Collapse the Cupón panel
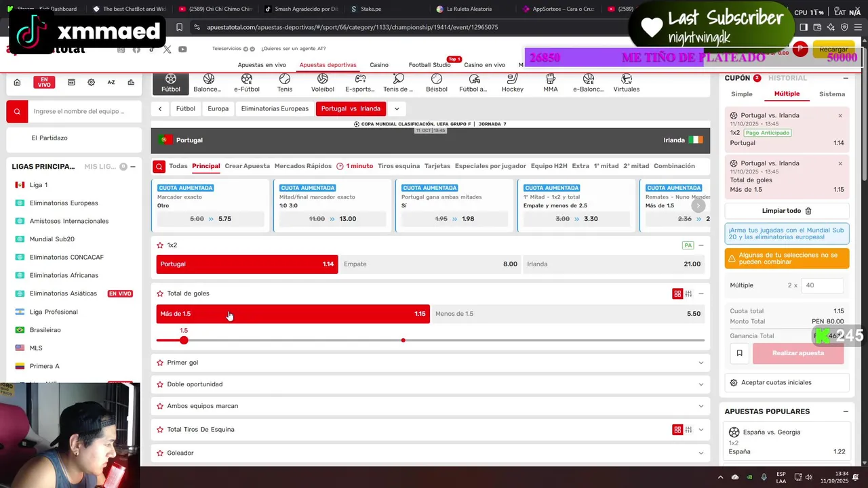The image size is (868, 488). point(846,78)
